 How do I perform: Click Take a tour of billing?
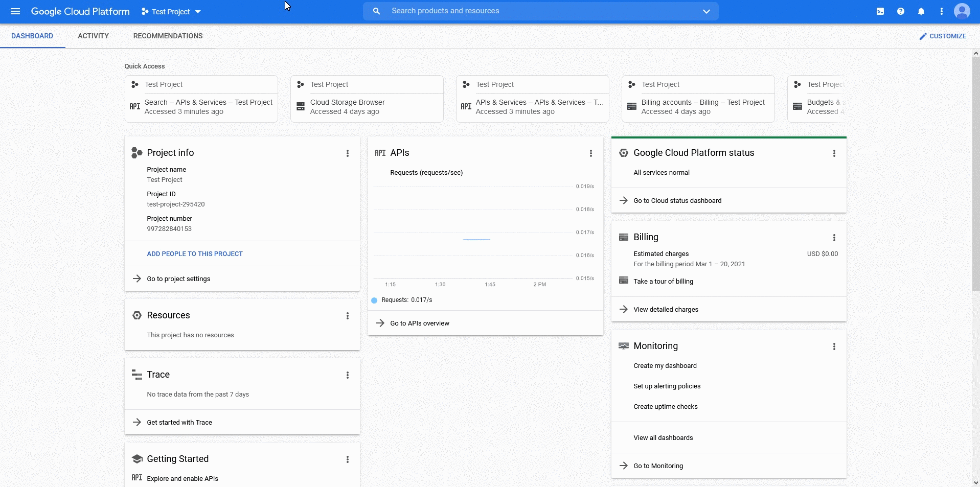[x=663, y=282]
